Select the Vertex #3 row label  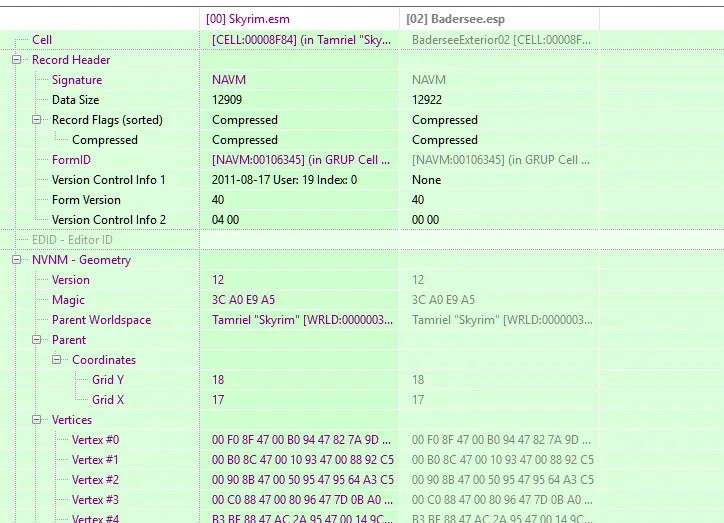click(x=95, y=499)
